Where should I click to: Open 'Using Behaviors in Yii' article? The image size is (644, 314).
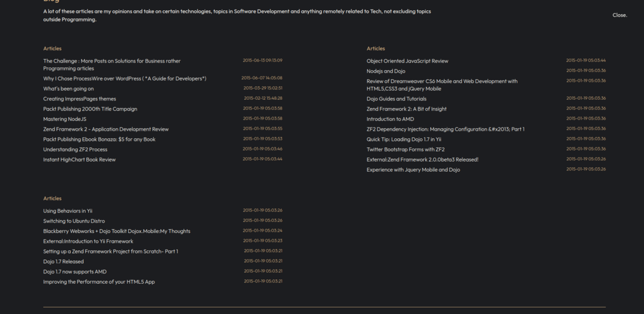tap(68, 211)
